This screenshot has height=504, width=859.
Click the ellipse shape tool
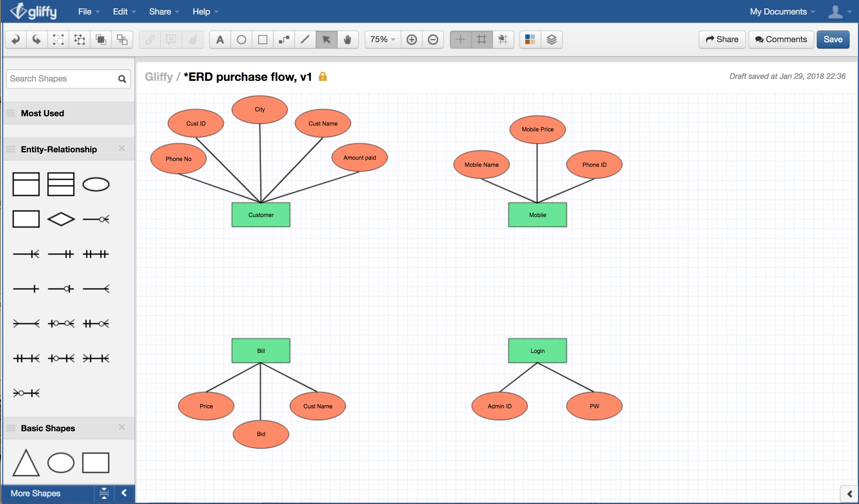point(242,40)
